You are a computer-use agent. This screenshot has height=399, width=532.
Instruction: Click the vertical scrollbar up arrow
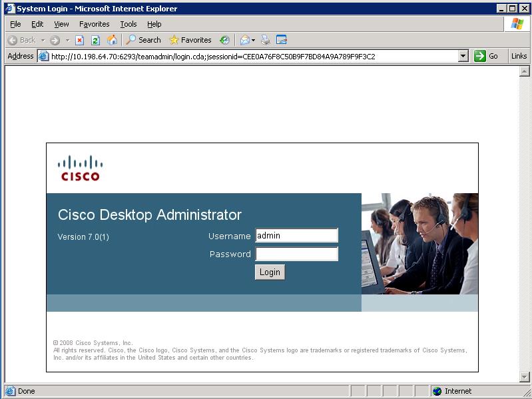tap(524, 71)
